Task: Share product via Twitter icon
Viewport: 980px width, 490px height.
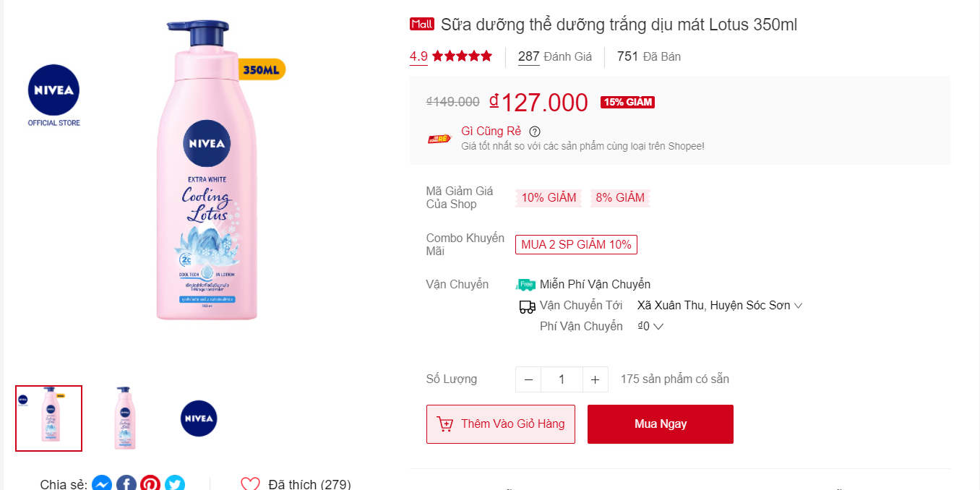Action: [175, 483]
